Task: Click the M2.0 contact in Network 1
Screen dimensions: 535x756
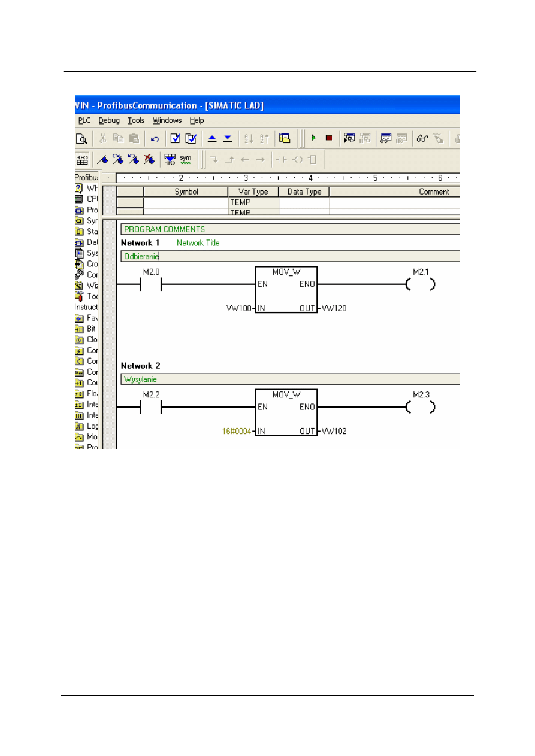Action: click(151, 284)
